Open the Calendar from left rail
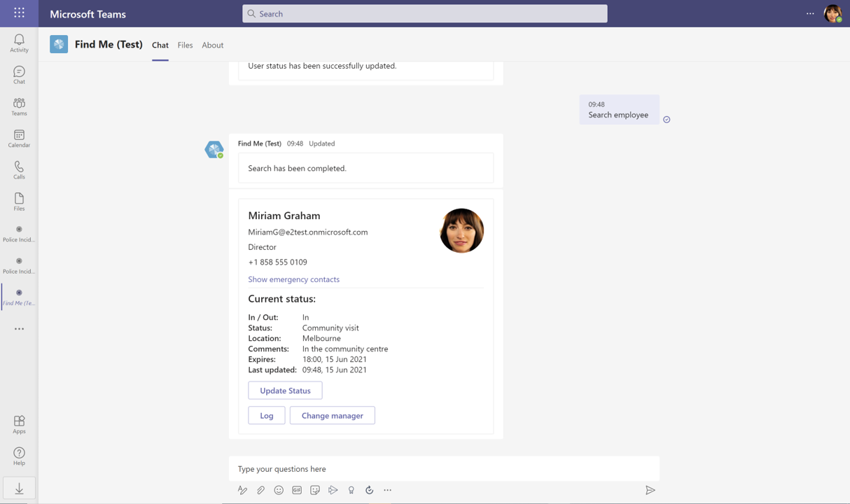The image size is (850, 504). click(19, 138)
